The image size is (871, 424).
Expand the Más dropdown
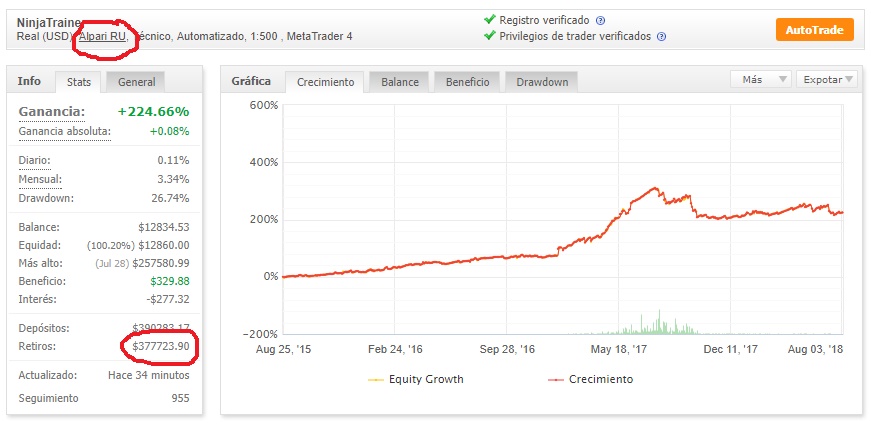tap(760, 79)
